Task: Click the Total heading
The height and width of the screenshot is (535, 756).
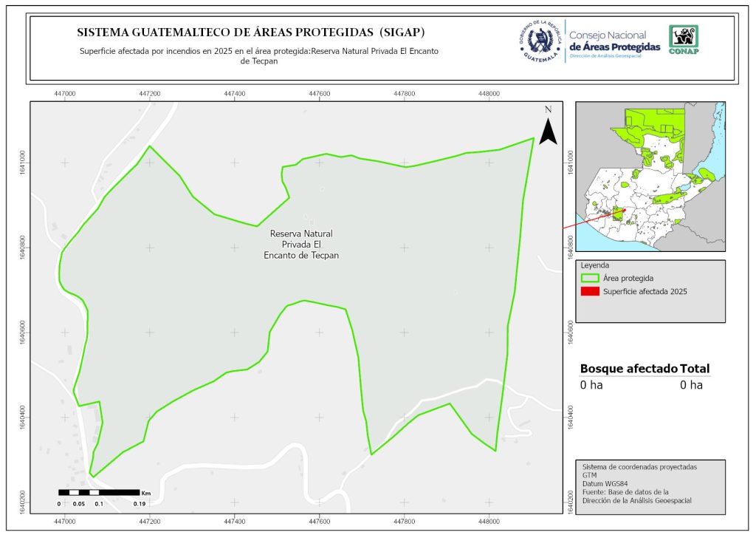Action: [x=695, y=369]
